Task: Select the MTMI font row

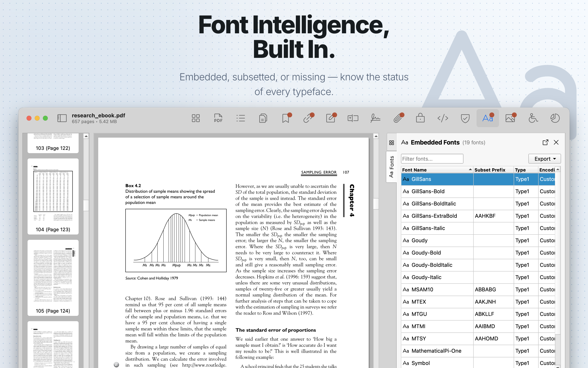Action: point(478,326)
